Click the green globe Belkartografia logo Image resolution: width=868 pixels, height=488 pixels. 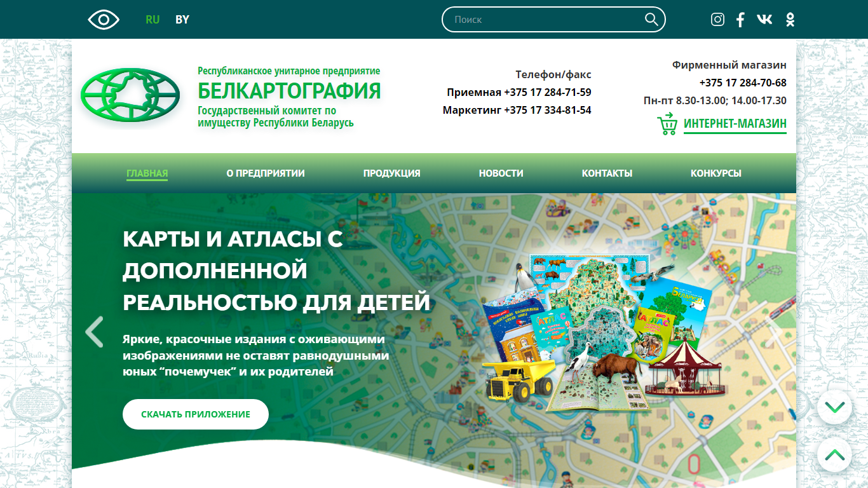130,96
